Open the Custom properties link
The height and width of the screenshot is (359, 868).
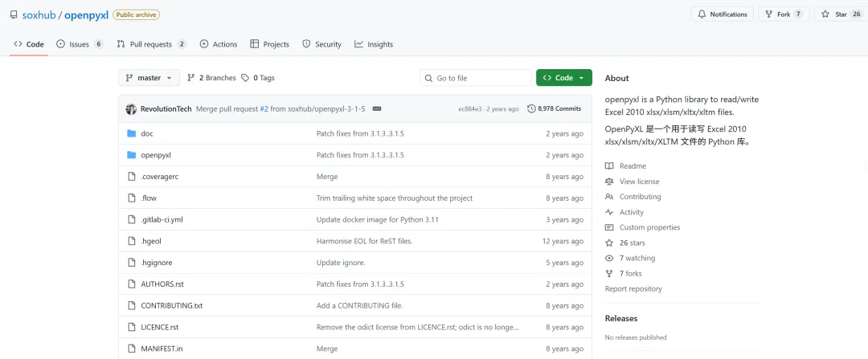(643, 227)
